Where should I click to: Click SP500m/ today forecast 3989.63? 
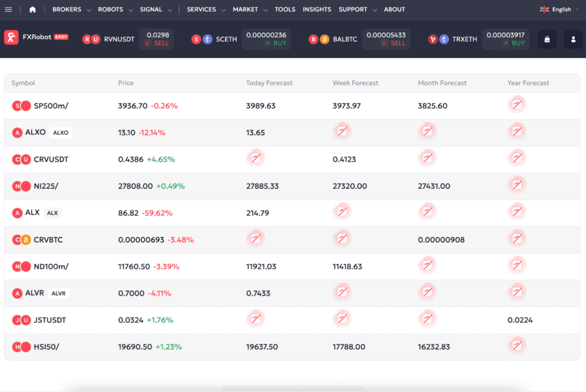click(x=260, y=106)
